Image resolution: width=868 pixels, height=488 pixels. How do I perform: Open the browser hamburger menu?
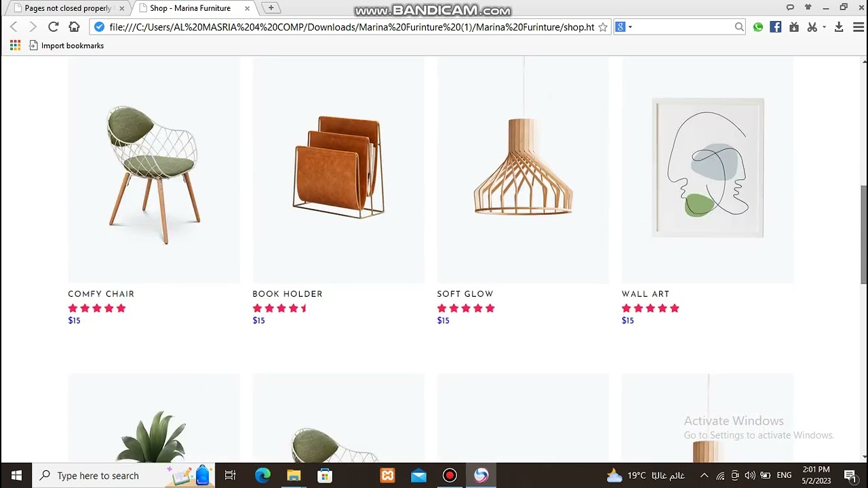coord(859,27)
